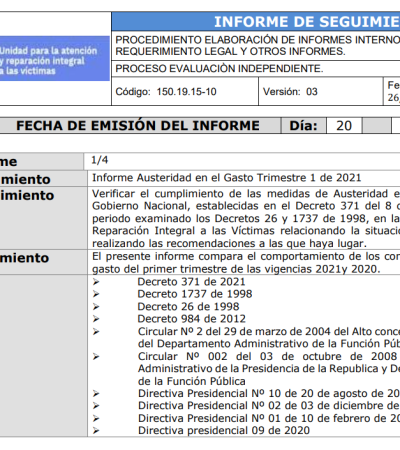Screen dimensions: 400x450
Task: Click bullet arrow beside Decreto 26 de 1998
Action: (96, 307)
